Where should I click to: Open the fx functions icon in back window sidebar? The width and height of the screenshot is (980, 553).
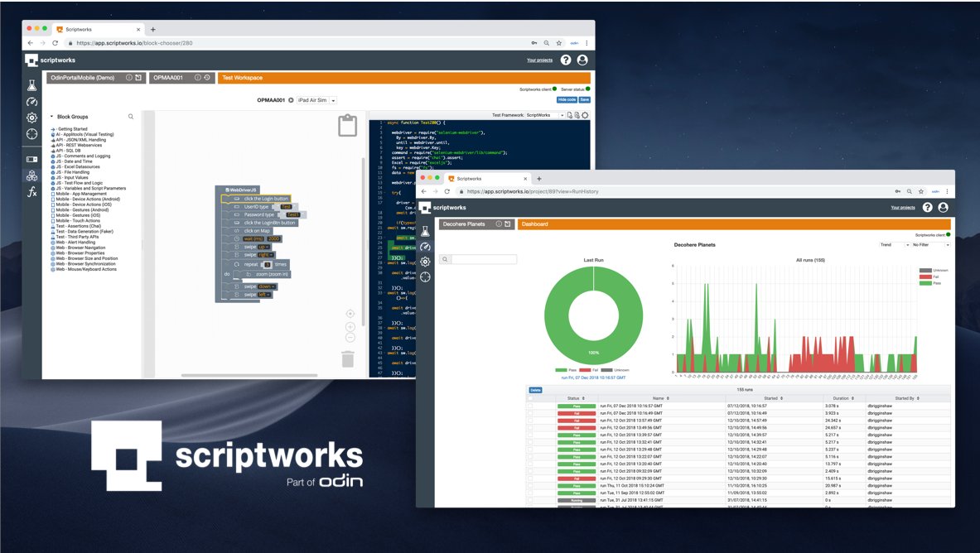coord(31,192)
